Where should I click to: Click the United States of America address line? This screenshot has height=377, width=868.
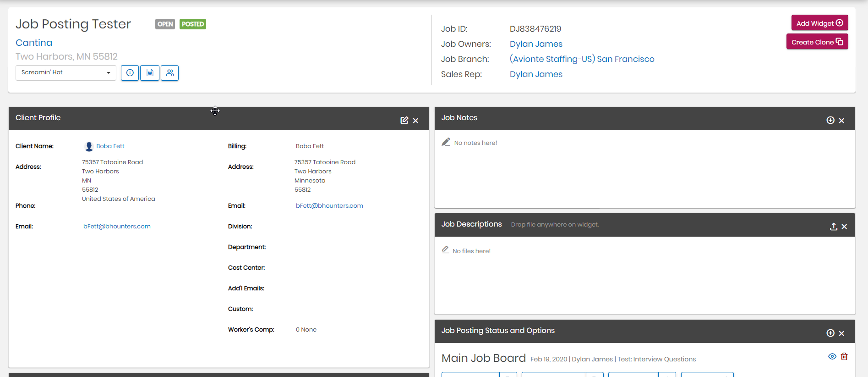tap(118, 199)
